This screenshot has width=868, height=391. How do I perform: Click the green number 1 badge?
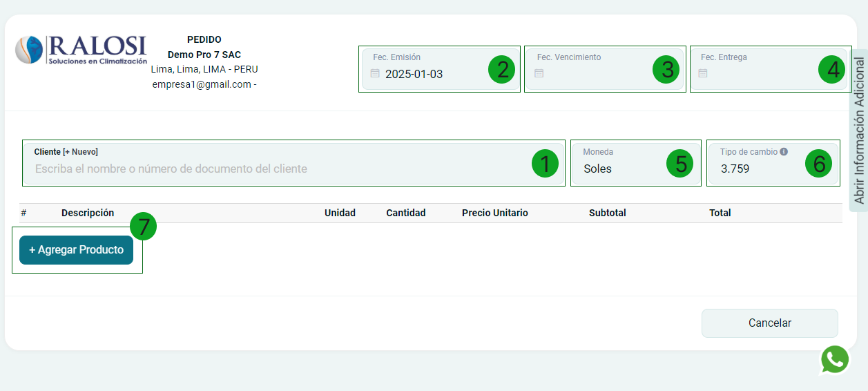545,164
